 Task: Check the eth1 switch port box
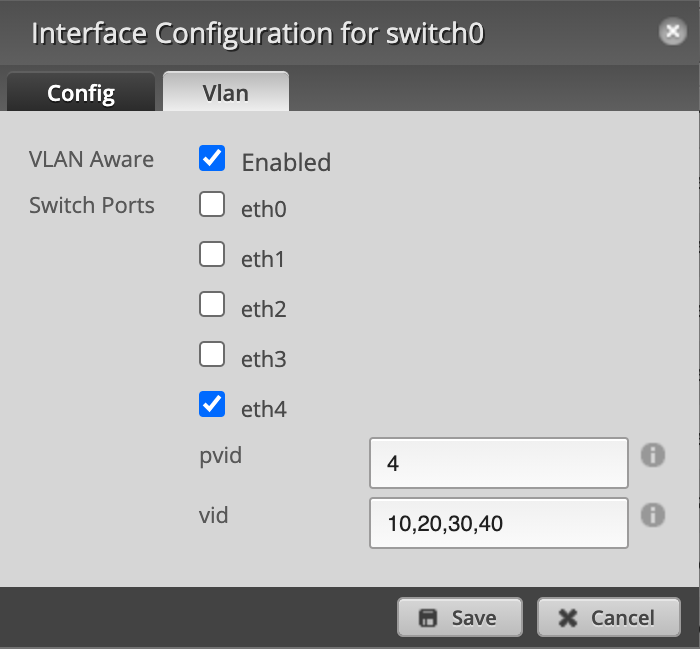(212, 254)
